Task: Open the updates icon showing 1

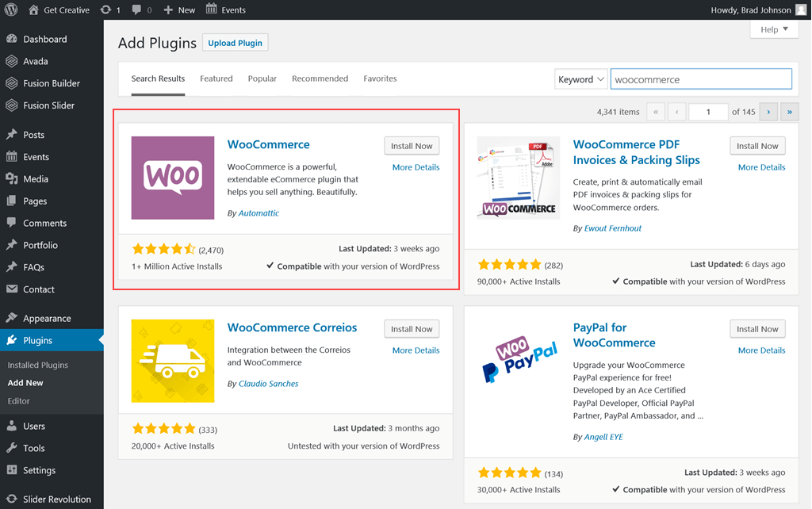Action: pos(105,10)
